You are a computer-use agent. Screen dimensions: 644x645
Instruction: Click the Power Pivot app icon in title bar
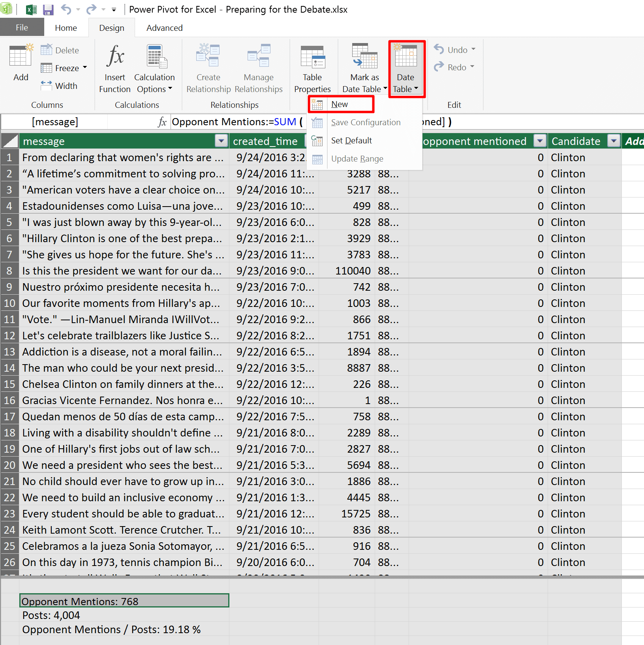point(6,9)
